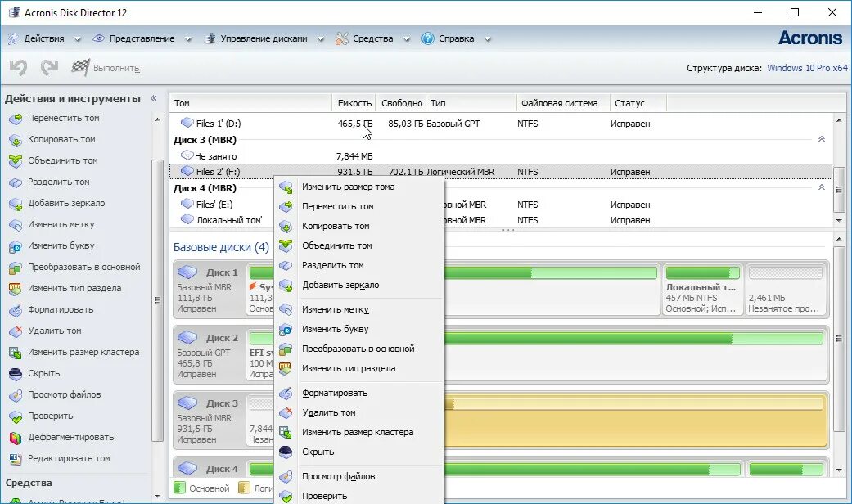Click Delete volume icon in left sidebar

point(16,331)
